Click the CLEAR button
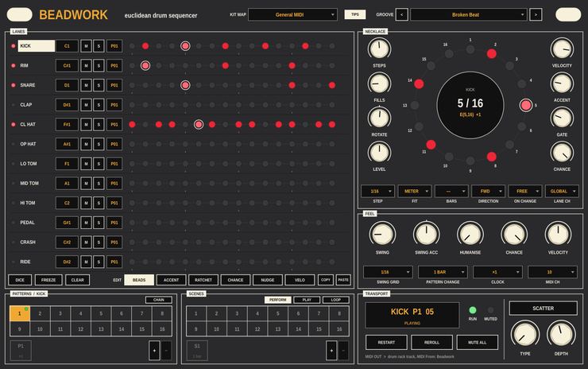 tap(78, 280)
